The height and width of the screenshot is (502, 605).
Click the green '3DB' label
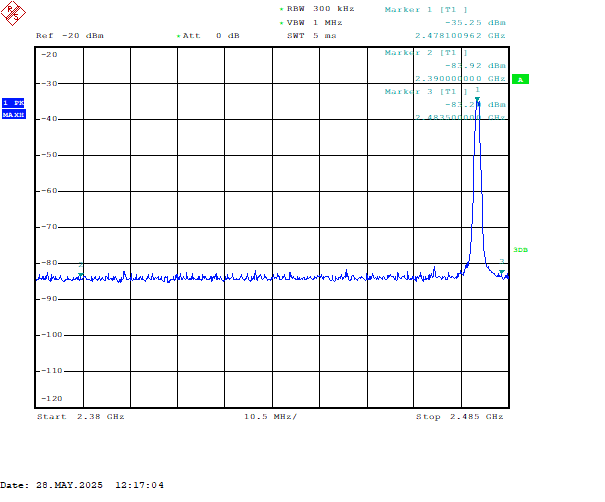[521, 250]
